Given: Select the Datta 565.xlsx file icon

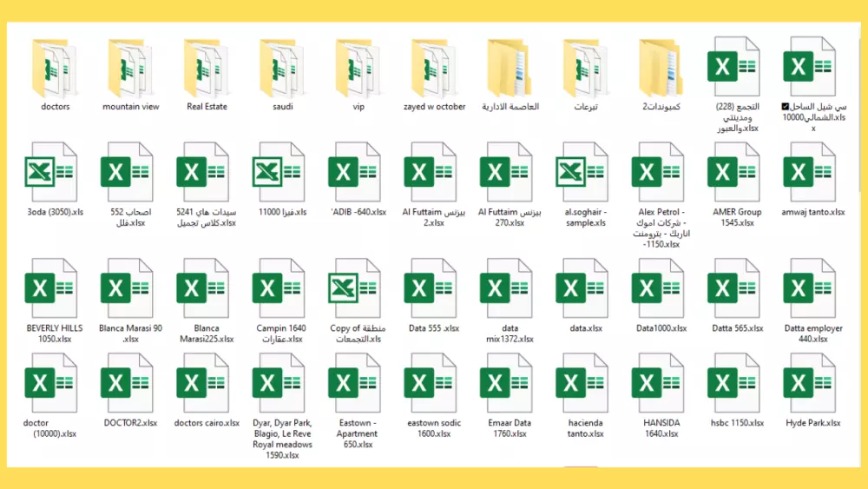Looking at the screenshot, I should click(x=733, y=288).
